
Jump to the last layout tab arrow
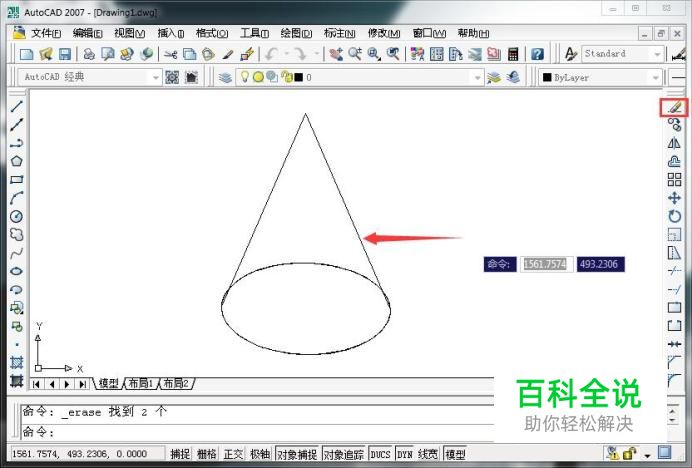pos(83,384)
